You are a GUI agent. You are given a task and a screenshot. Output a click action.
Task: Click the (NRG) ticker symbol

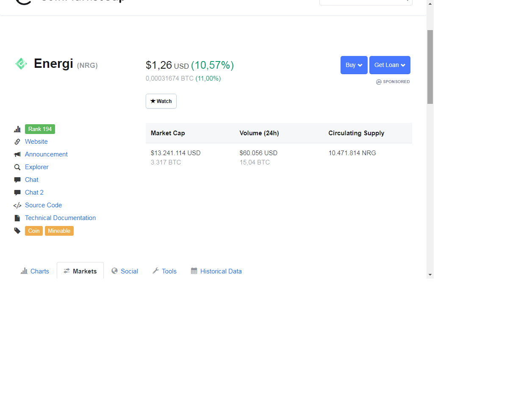87,65
